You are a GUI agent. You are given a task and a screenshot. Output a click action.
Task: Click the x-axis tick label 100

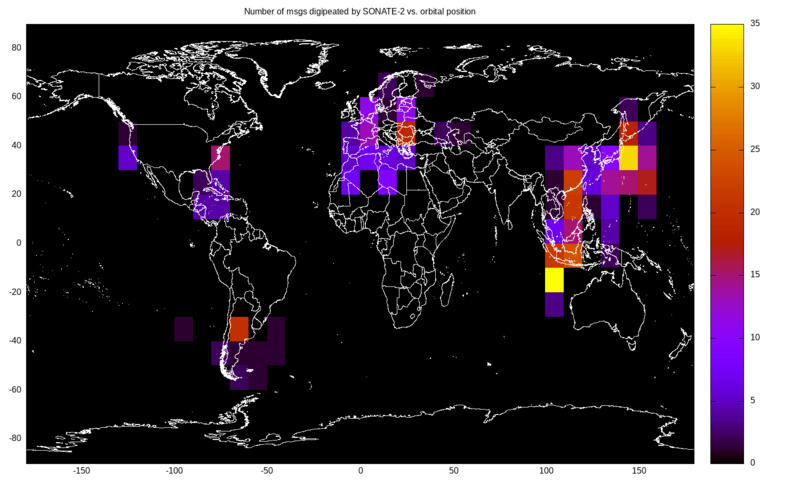tap(546, 470)
